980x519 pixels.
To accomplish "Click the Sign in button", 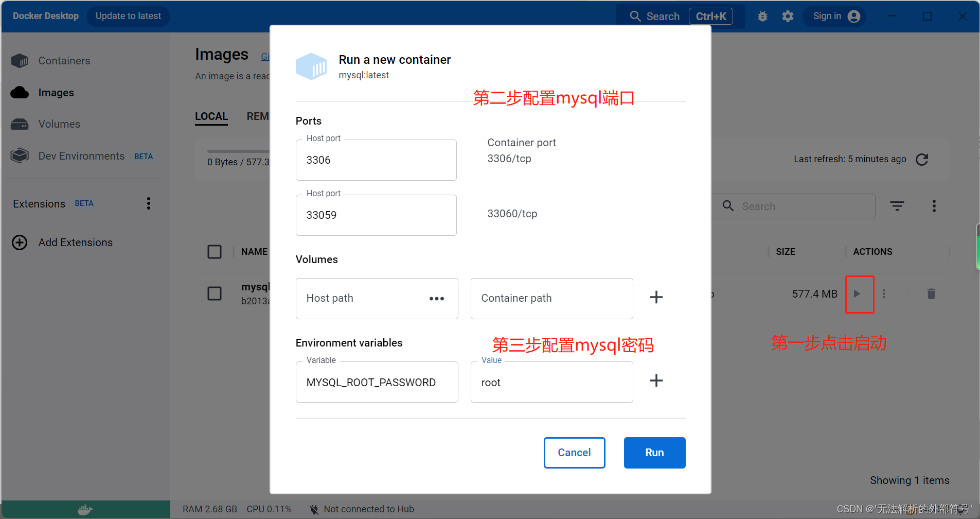I will point(834,16).
